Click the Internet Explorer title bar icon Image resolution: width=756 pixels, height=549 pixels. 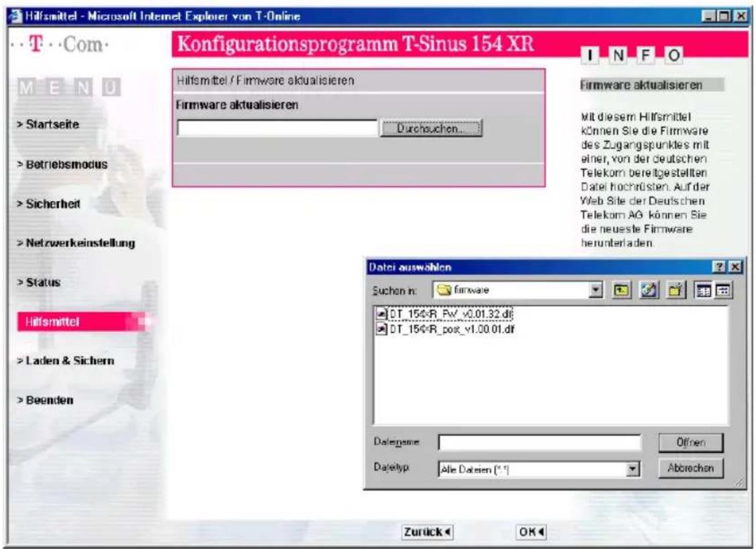pyautogui.click(x=16, y=16)
